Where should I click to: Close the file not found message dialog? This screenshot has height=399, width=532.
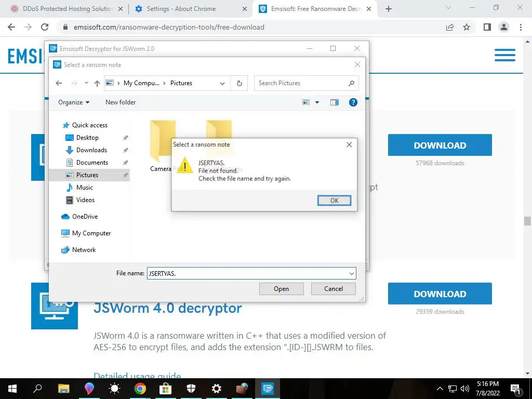[349, 144]
